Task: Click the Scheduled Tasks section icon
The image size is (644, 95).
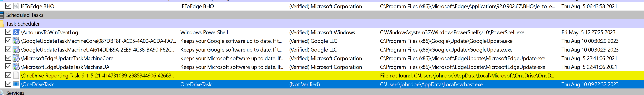Action: point(2,15)
